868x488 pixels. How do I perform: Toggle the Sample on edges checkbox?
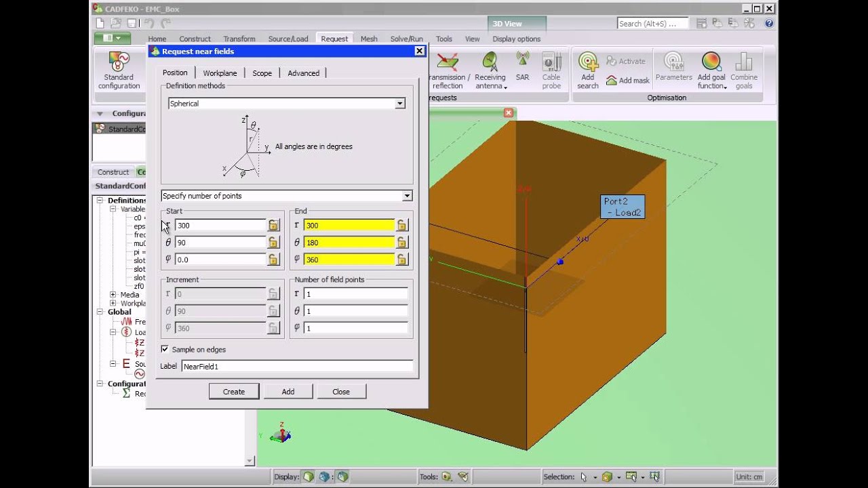(x=165, y=349)
